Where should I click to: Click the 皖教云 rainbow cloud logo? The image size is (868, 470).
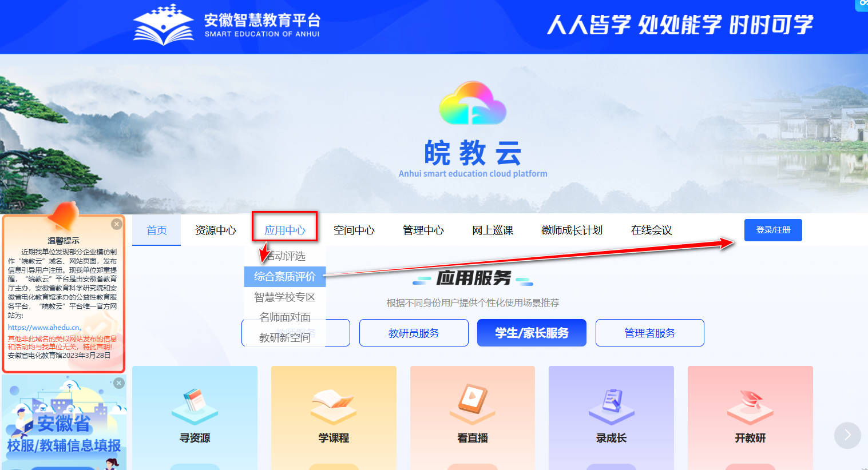[x=473, y=103]
